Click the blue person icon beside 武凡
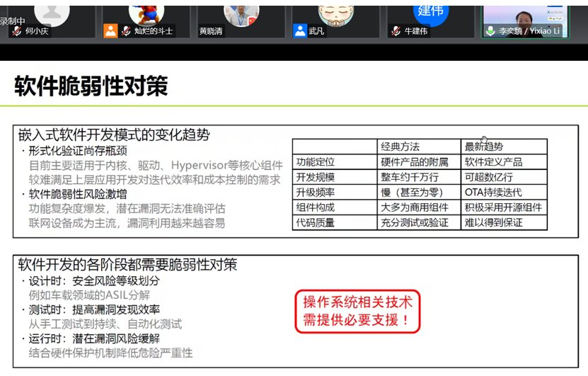This screenshot has width=588, height=376. 298,31
